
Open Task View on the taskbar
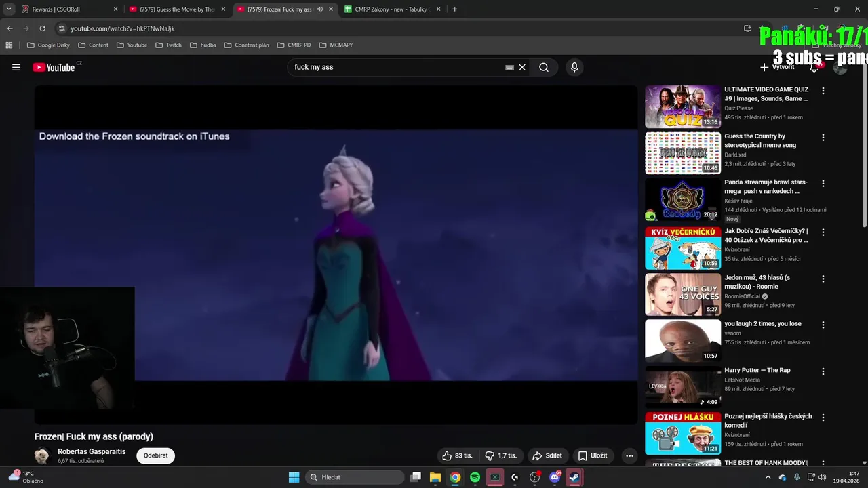[x=416, y=477]
